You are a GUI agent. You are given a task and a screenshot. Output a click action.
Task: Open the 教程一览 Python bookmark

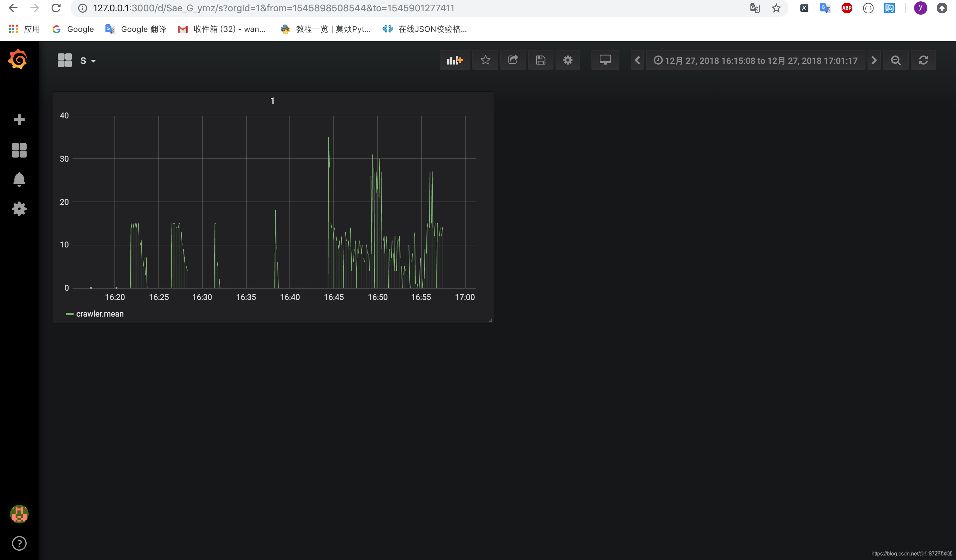click(x=326, y=29)
